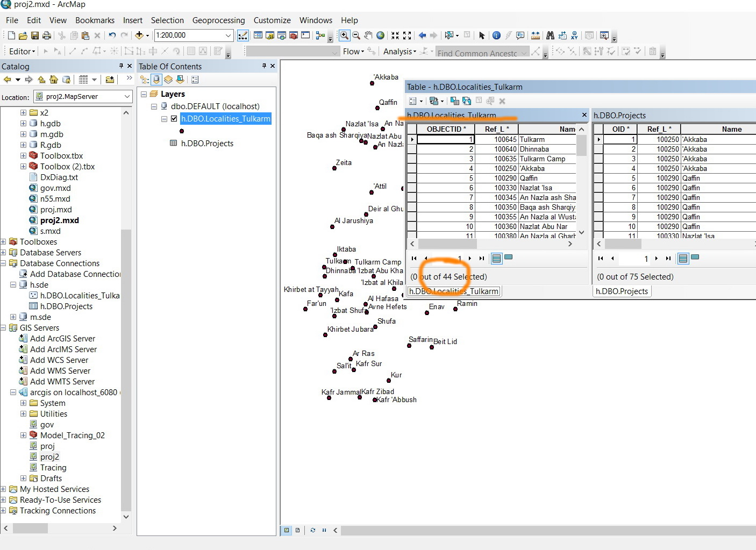
Task: Open the Catalog Location dropdown
Action: pyautogui.click(x=127, y=97)
